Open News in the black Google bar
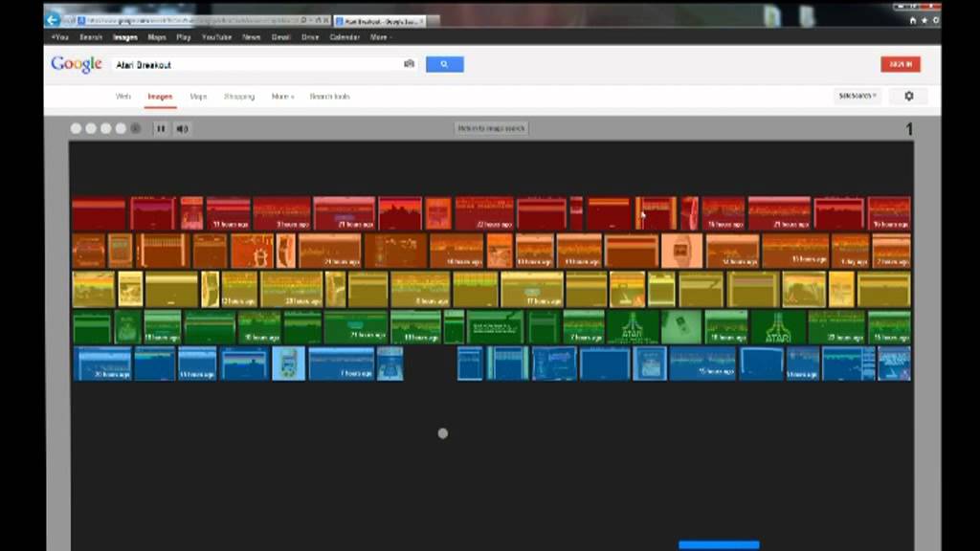Image resolution: width=980 pixels, height=551 pixels. [252, 37]
